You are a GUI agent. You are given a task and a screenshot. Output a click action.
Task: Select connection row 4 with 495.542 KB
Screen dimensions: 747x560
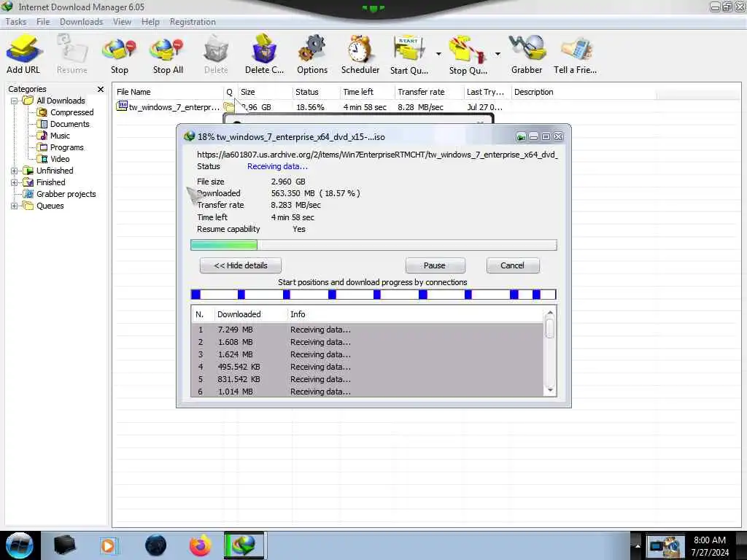(x=368, y=367)
